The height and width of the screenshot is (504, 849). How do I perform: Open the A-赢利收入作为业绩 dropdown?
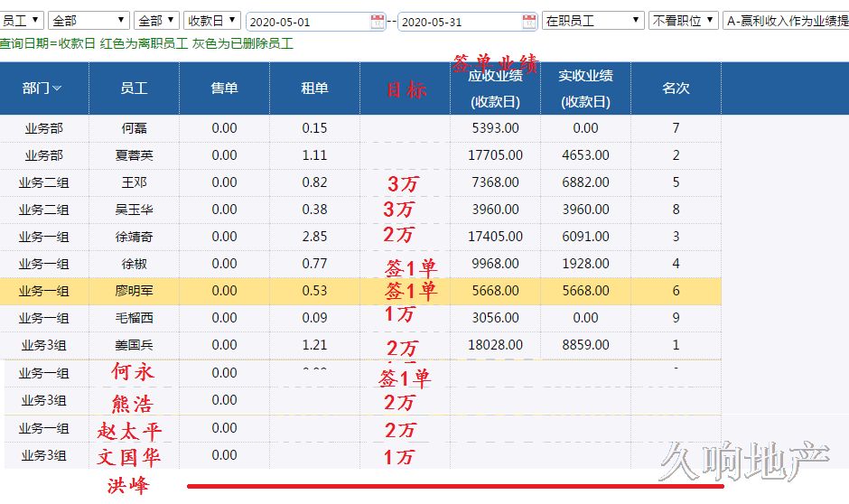(785, 20)
